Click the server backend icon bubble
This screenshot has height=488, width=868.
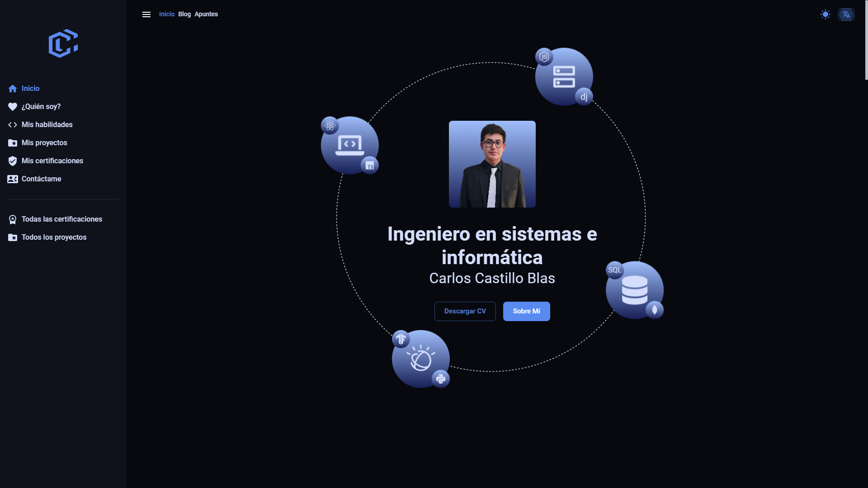click(x=564, y=77)
